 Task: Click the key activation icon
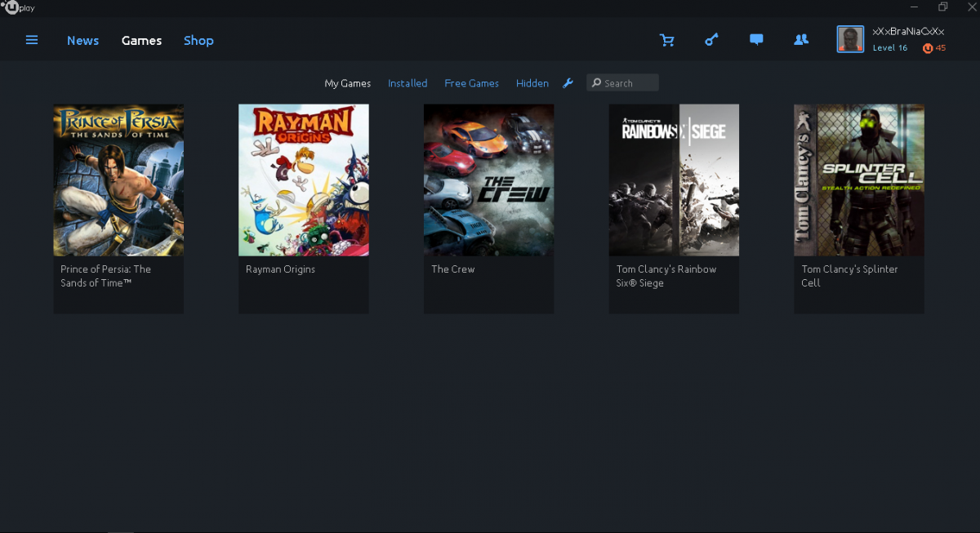pyautogui.click(x=711, y=40)
